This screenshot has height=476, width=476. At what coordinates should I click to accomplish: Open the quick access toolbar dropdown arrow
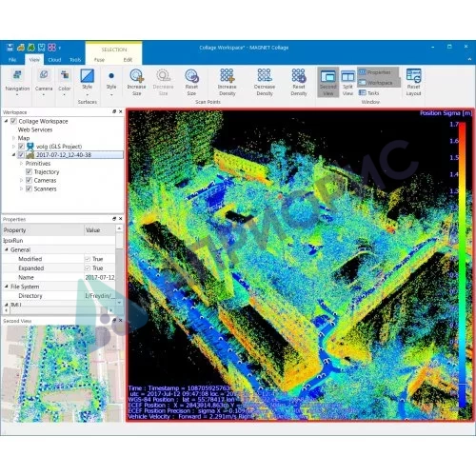(60, 48)
